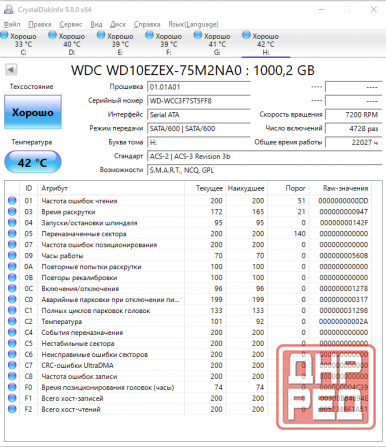This screenshot has height=447, width=386.
Task: Select the Переназначенные сектора attribute text
Action: 84,234
